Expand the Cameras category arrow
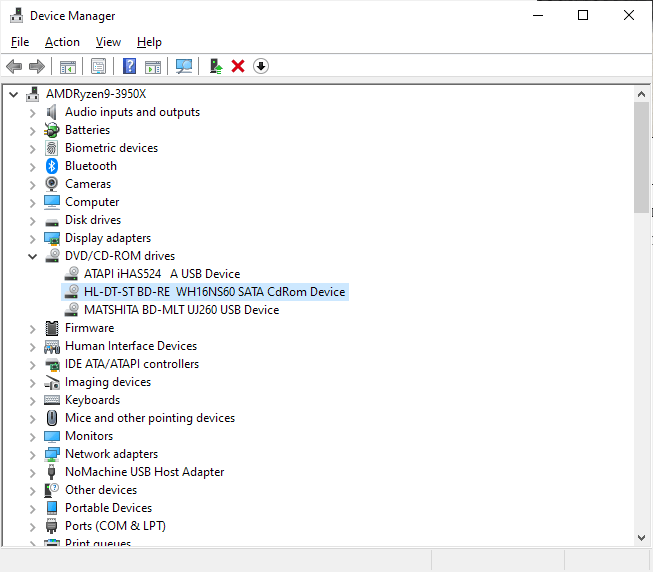 [x=32, y=185]
